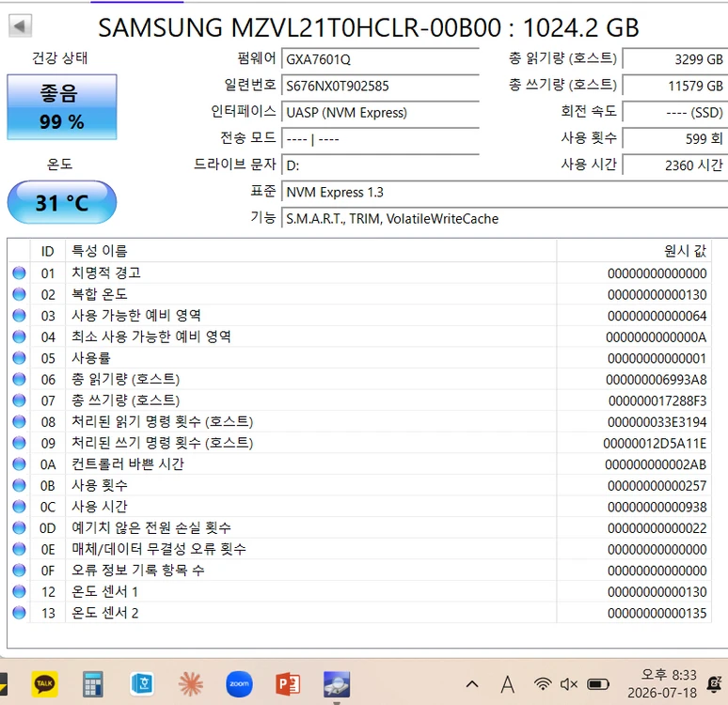This screenshot has width=728, height=705.
Task: Click the drive letter field D:
Action: click(x=380, y=165)
